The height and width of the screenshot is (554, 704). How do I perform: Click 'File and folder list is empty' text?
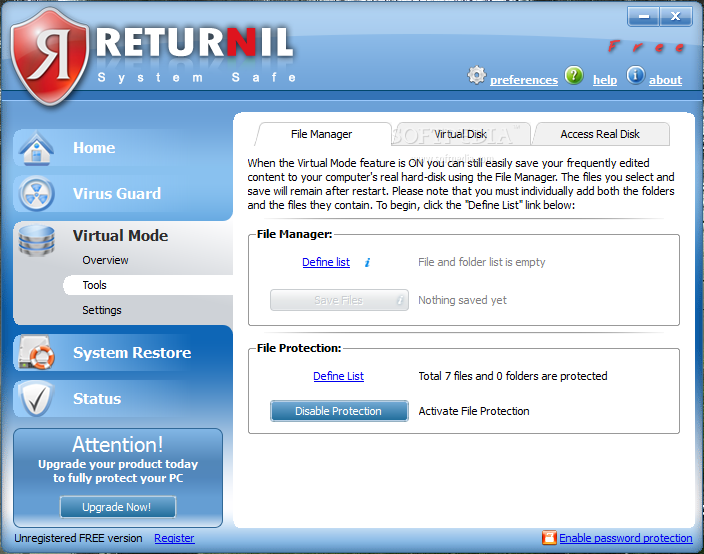click(482, 262)
